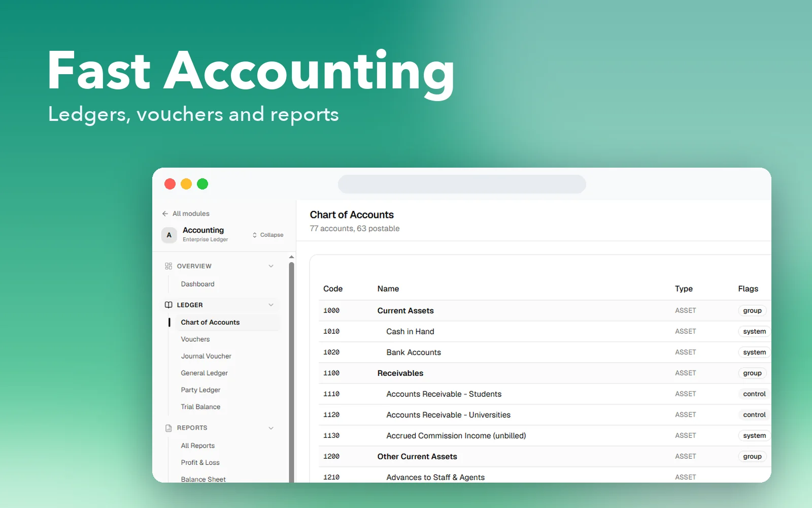Click the Flags column header
This screenshot has height=508, width=812.
point(748,289)
